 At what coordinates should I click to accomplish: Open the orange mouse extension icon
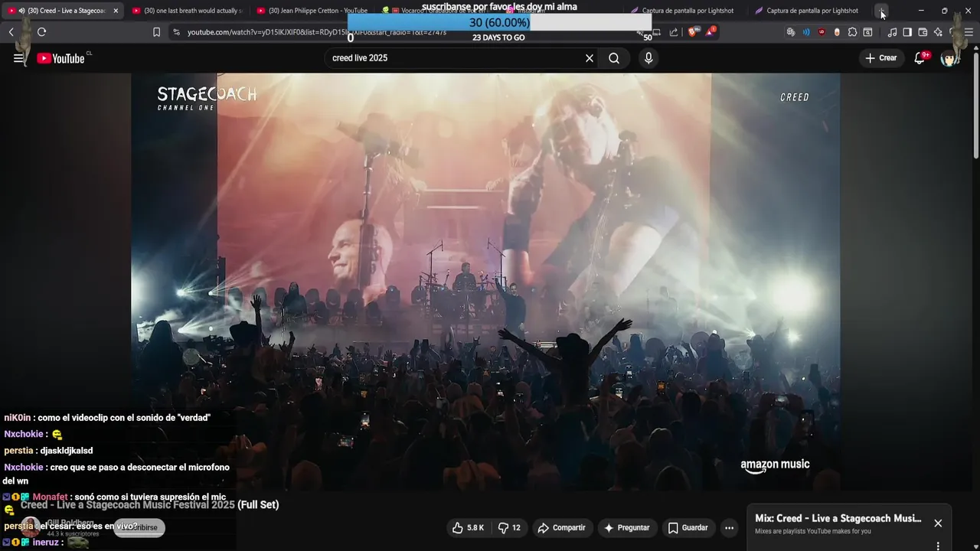pos(837,32)
